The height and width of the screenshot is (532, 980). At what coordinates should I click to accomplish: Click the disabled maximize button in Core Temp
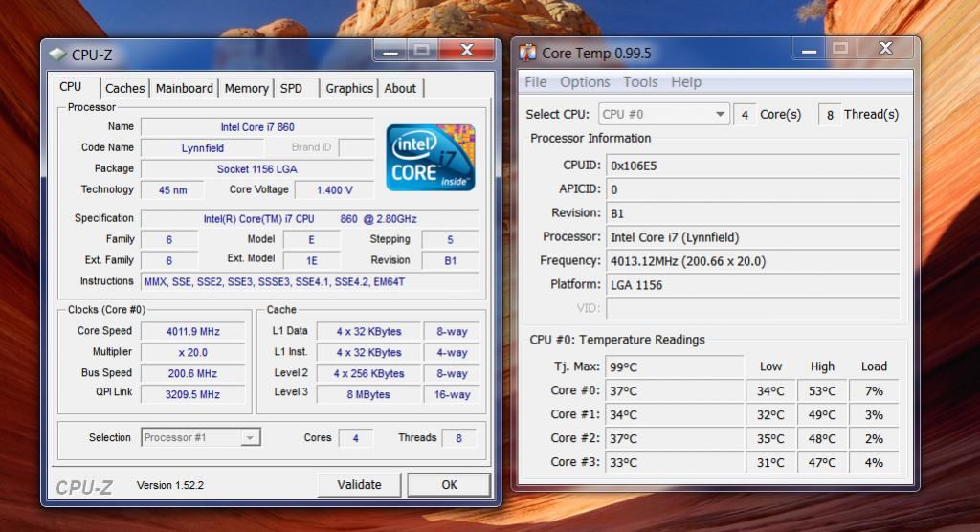tap(840, 49)
